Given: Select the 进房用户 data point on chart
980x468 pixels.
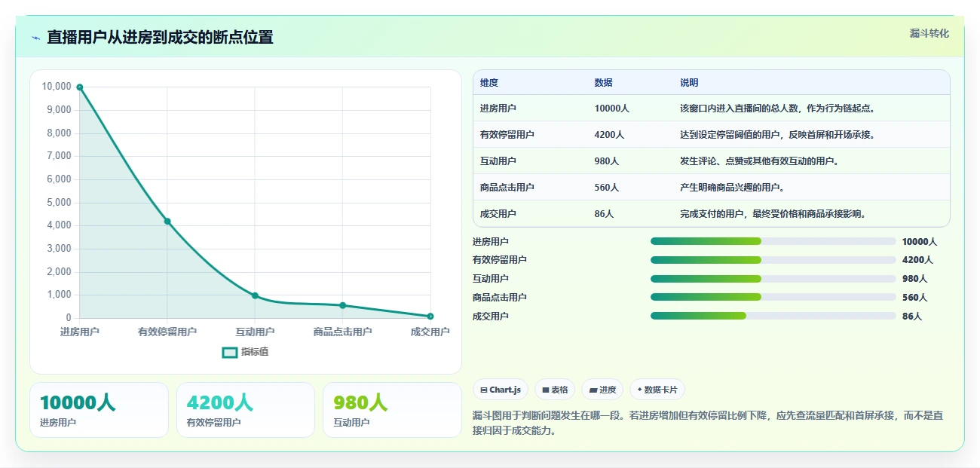Looking at the screenshot, I should 80,87.
